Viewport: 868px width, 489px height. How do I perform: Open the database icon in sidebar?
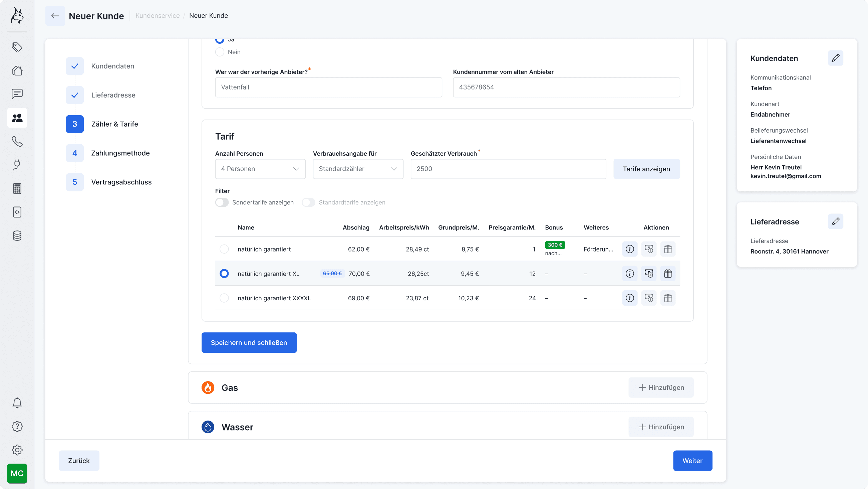pyautogui.click(x=17, y=236)
